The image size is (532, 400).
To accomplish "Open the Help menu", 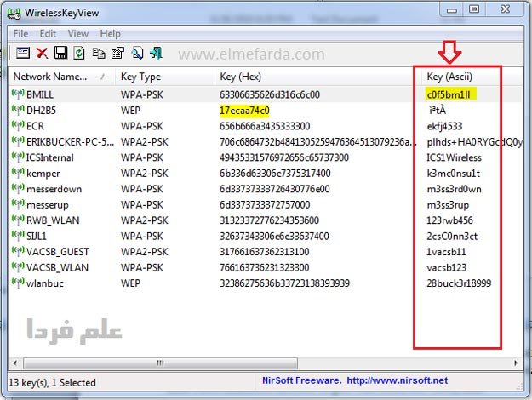I will point(111,33).
